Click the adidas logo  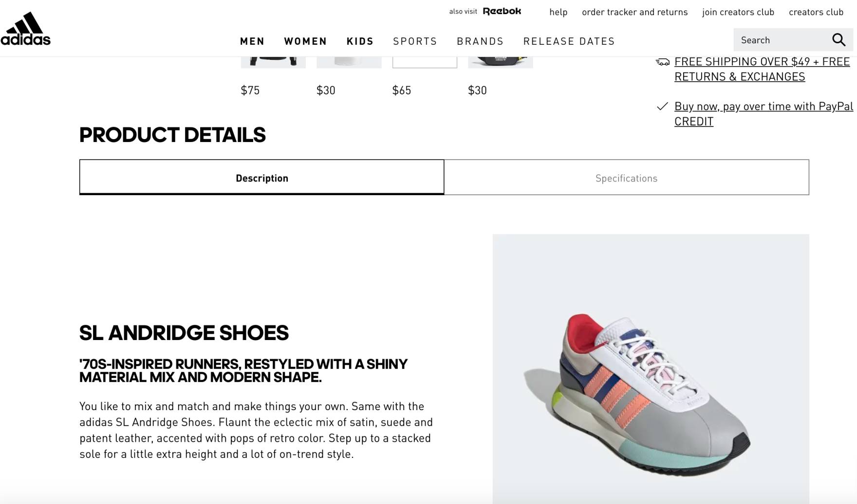pos(25,29)
